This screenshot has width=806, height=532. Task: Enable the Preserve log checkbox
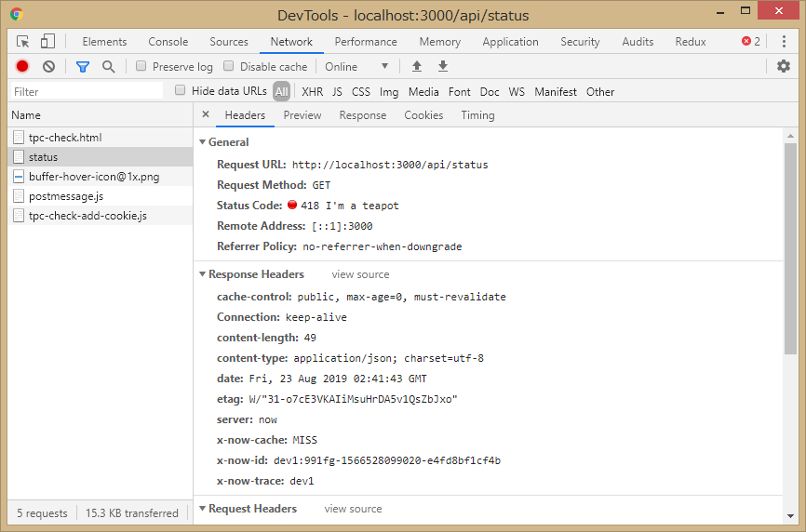pos(141,67)
